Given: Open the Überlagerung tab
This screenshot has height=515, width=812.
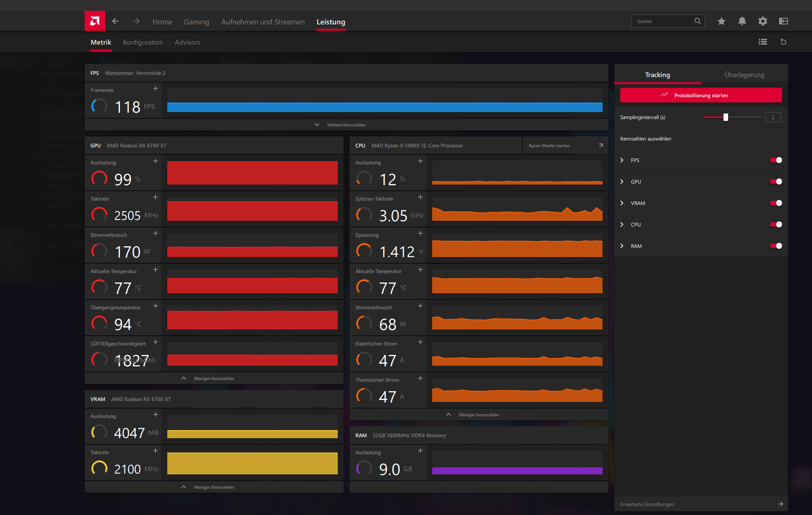Looking at the screenshot, I should point(744,75).
